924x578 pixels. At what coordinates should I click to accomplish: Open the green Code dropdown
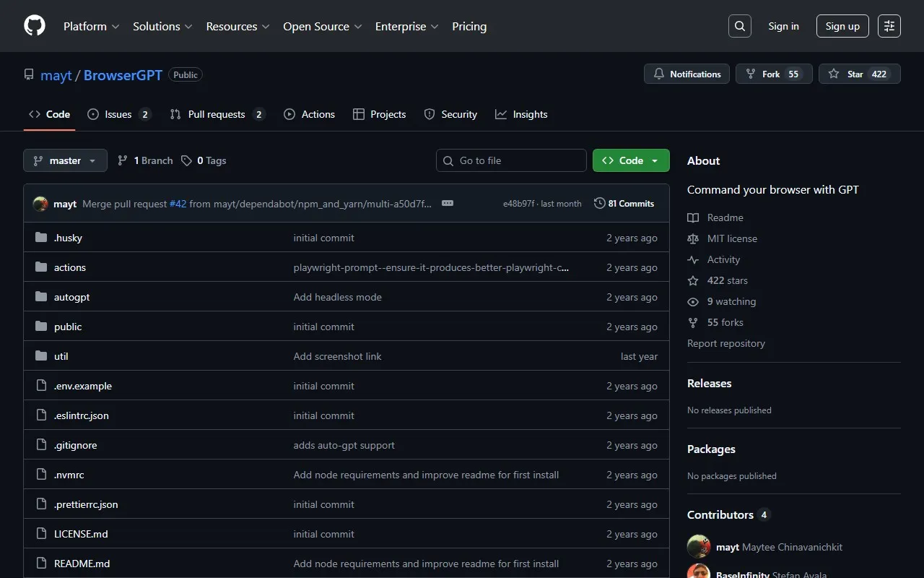(x=631, y=160)
